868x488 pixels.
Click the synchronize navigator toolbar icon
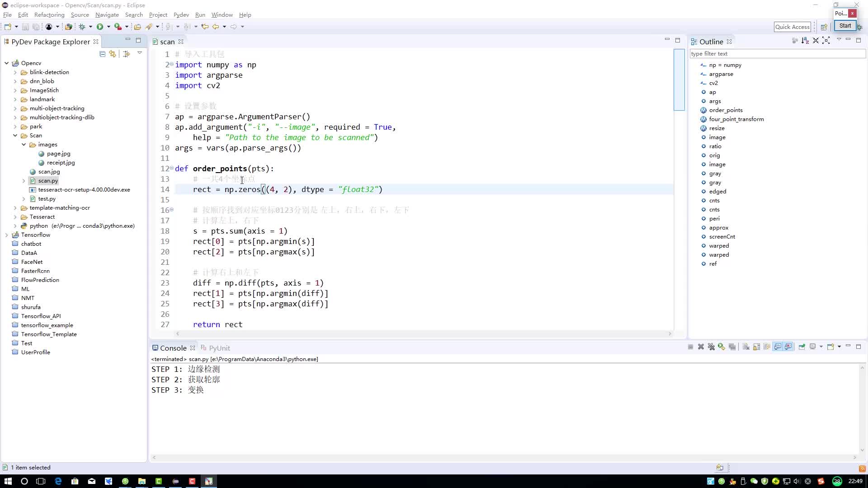pos(113,54)
